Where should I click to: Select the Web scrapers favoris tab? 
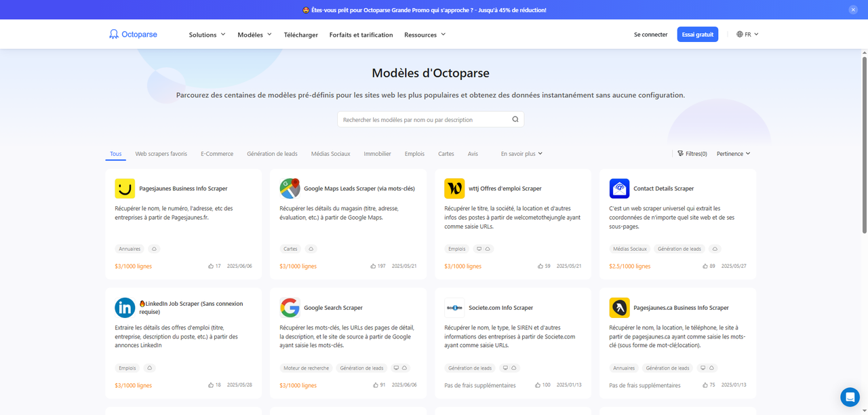(161, 154)
